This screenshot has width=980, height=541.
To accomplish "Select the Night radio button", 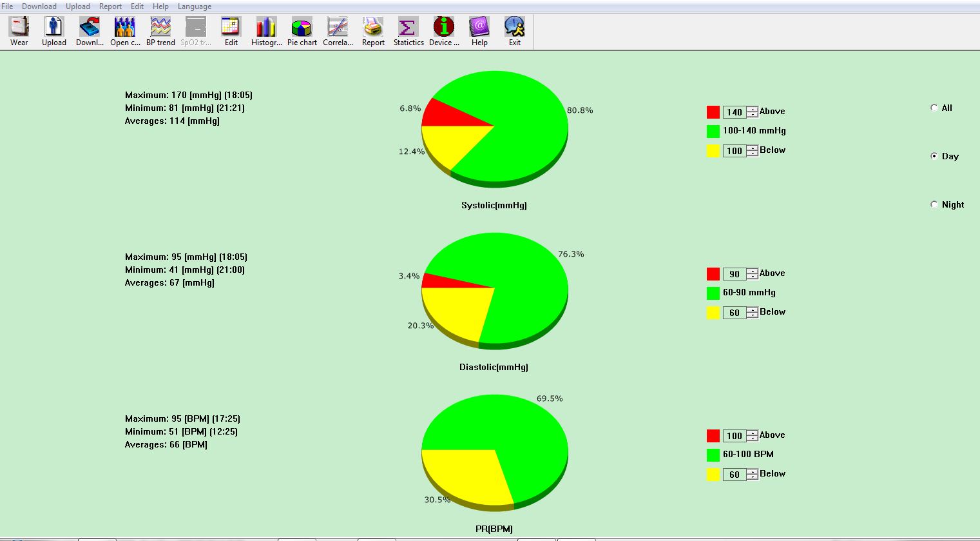I will coord(934,204).
